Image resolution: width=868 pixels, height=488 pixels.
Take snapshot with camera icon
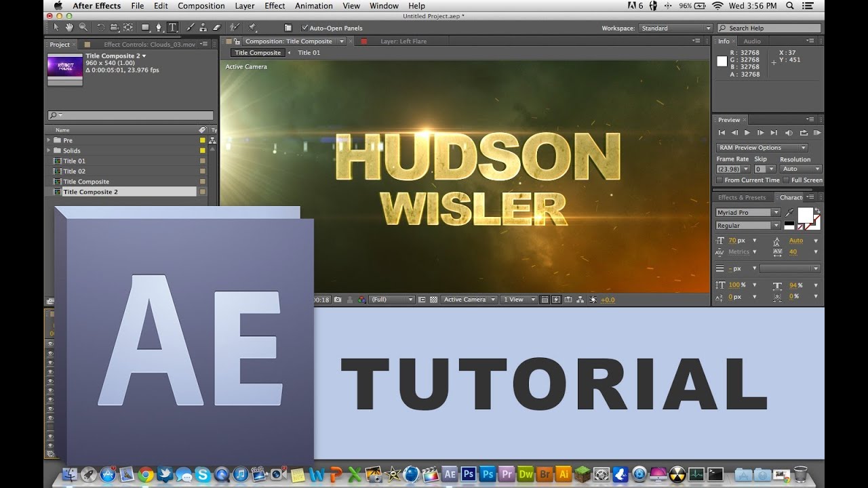pos(338,300)
